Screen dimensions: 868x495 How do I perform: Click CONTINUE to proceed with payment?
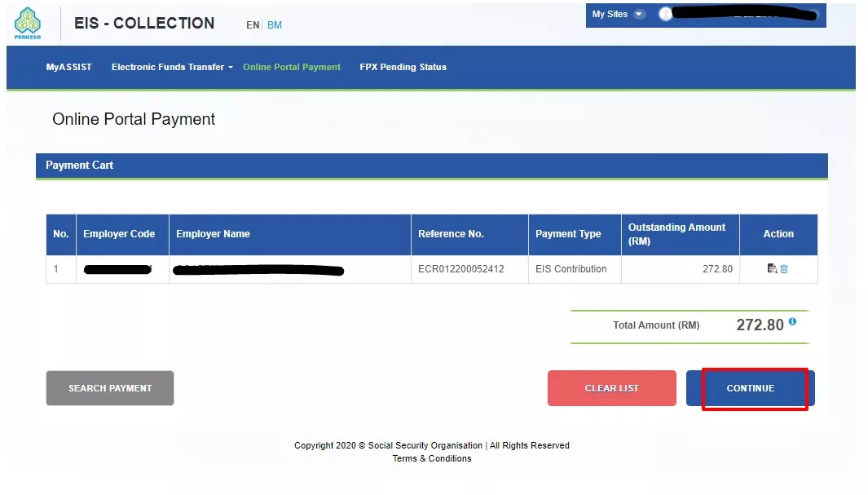[750, 388]
